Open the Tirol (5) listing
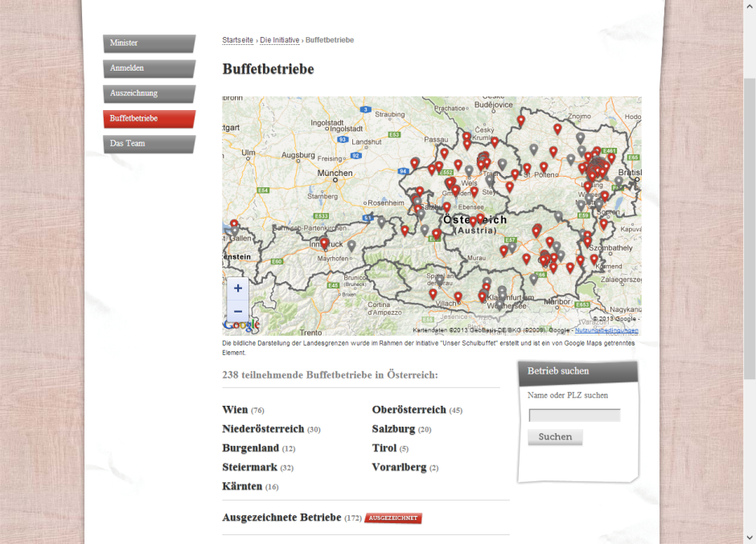 coord(390,448)
